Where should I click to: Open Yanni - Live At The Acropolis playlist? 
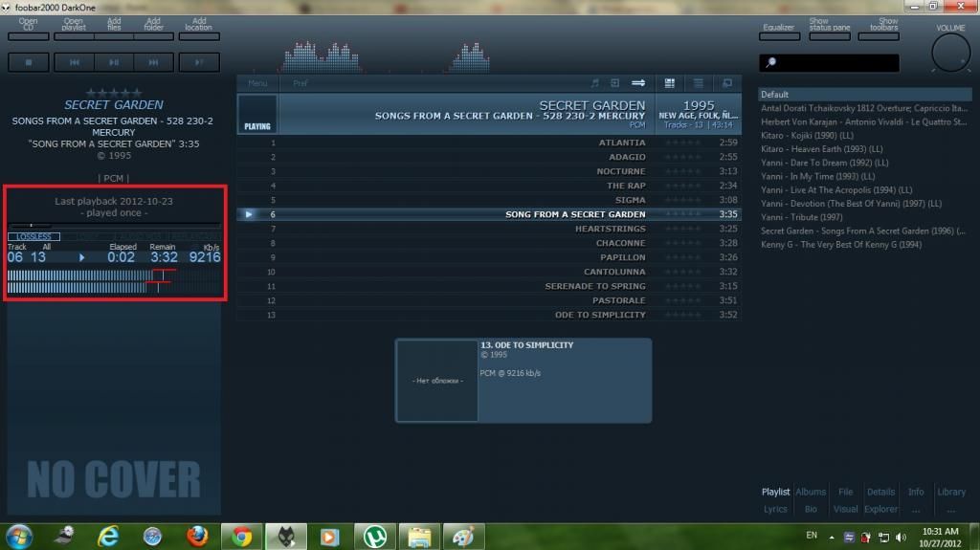click(836, 190)
